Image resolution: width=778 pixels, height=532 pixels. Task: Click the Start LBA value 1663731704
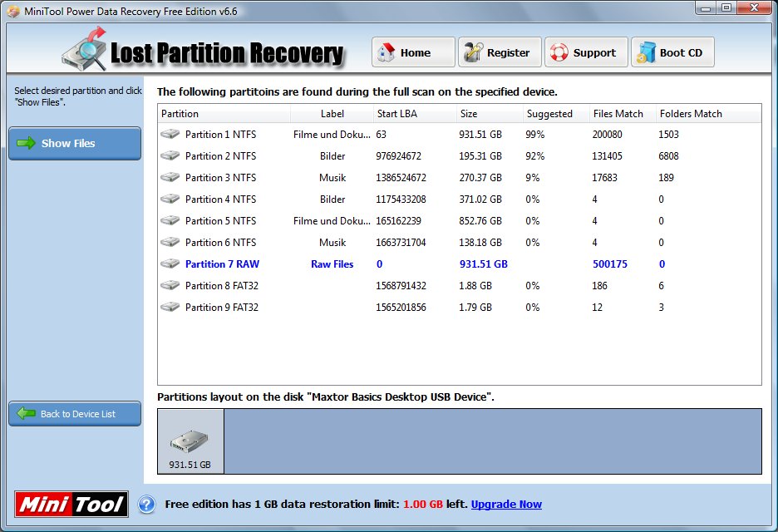401,242
